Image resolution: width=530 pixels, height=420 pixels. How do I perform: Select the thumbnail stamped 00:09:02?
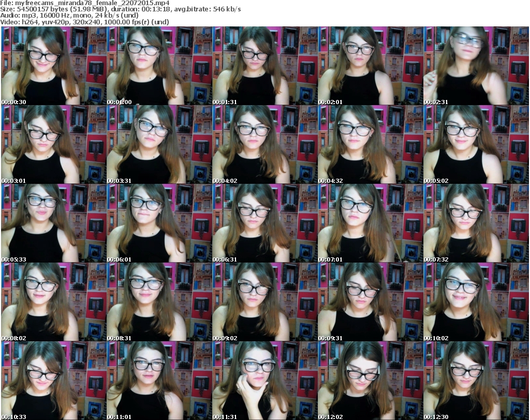pyautogui.click(x=264, y=302)
